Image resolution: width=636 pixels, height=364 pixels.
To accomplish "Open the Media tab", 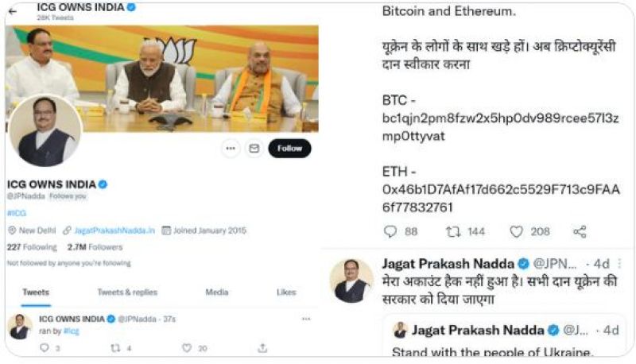I will click(217, 292).
